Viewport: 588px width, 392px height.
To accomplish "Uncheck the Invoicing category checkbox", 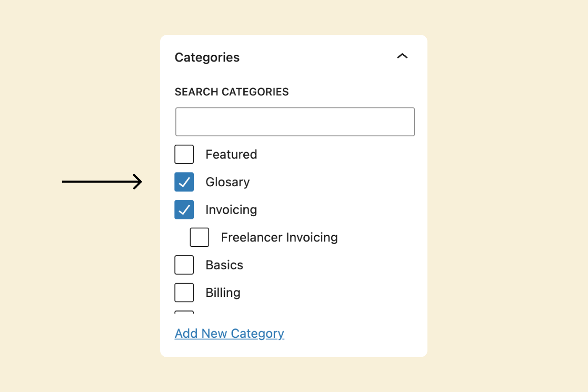I will click(184, 209).
